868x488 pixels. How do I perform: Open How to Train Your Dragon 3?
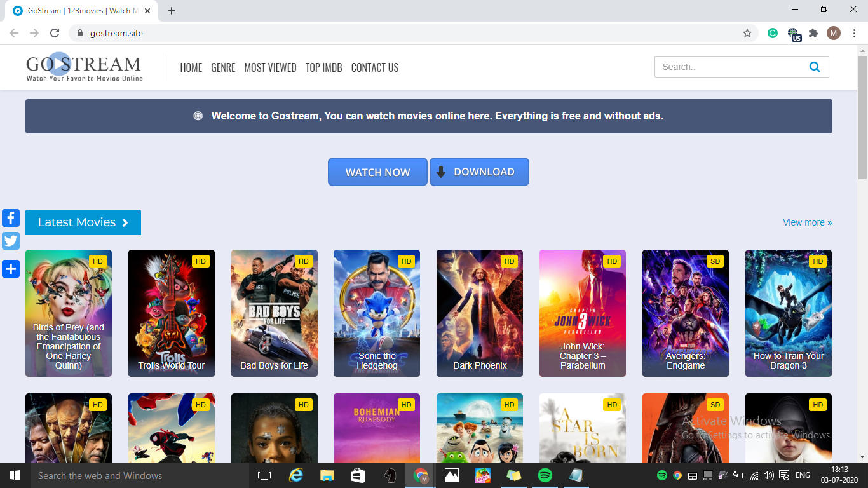789,313
